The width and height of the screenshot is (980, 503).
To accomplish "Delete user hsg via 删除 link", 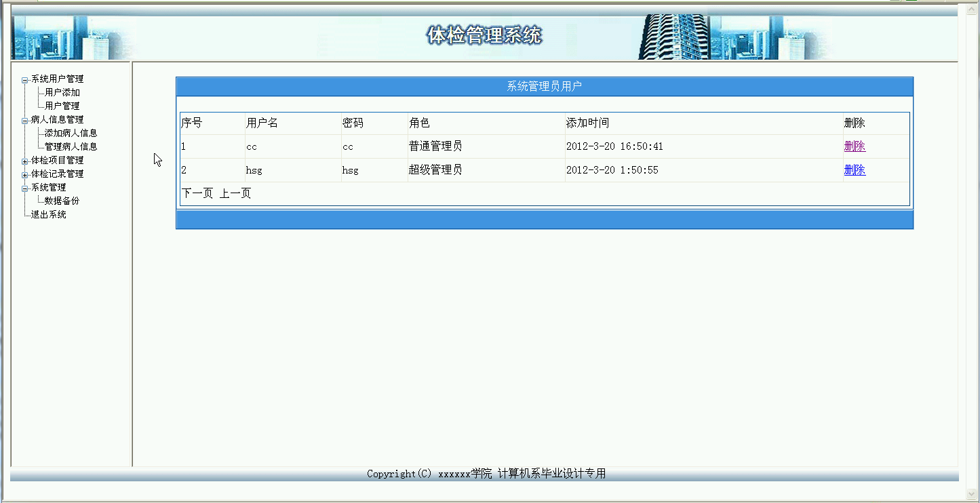I will click(x=855, y=170).
